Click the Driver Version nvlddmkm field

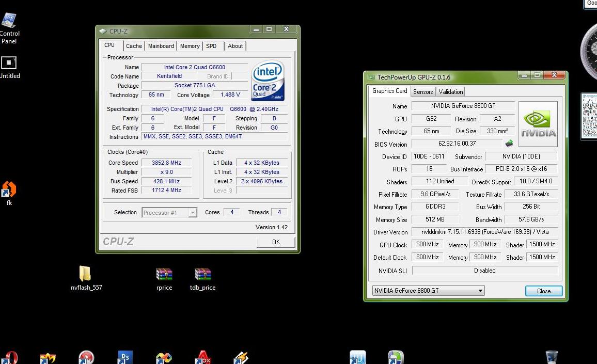click(x=485, y=232)
